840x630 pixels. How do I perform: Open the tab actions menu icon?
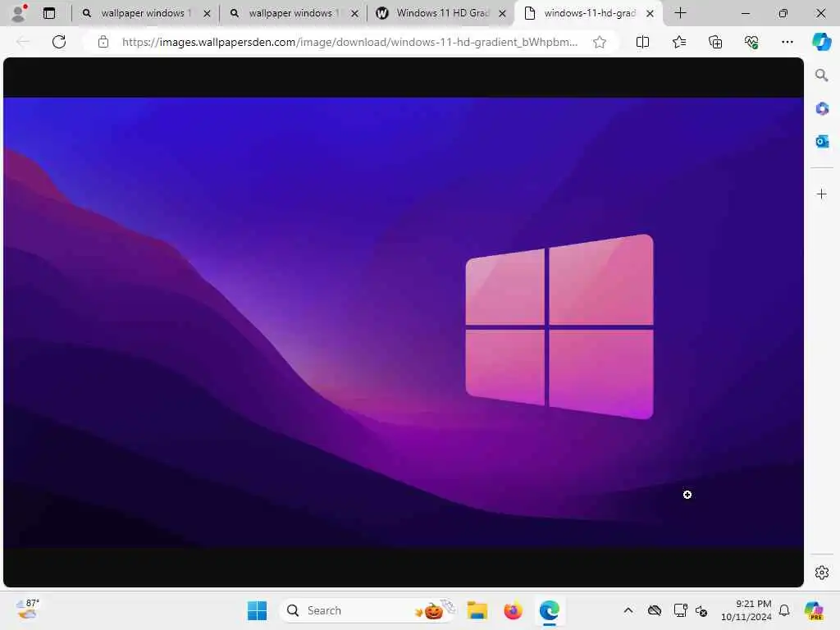tap(48, 13)
